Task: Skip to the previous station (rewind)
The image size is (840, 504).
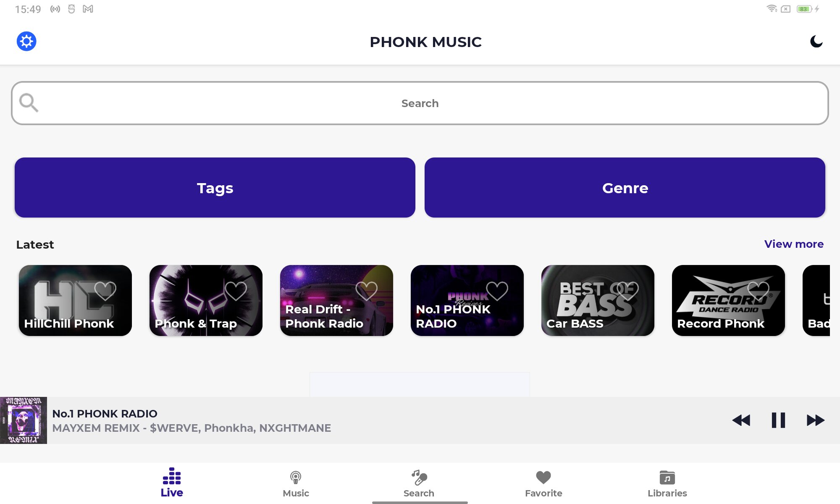Action: [741, 420]
